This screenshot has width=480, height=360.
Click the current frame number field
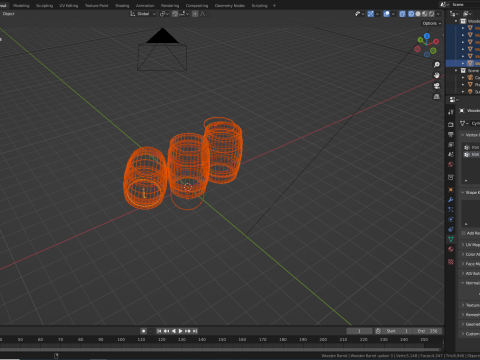coord(359,331)
